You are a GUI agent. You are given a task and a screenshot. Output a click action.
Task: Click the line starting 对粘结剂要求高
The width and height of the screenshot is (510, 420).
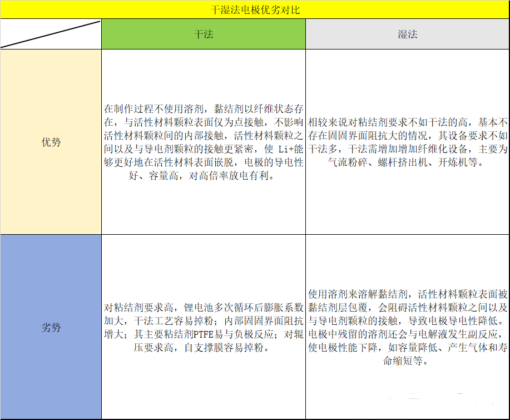[x=203, y=307]
